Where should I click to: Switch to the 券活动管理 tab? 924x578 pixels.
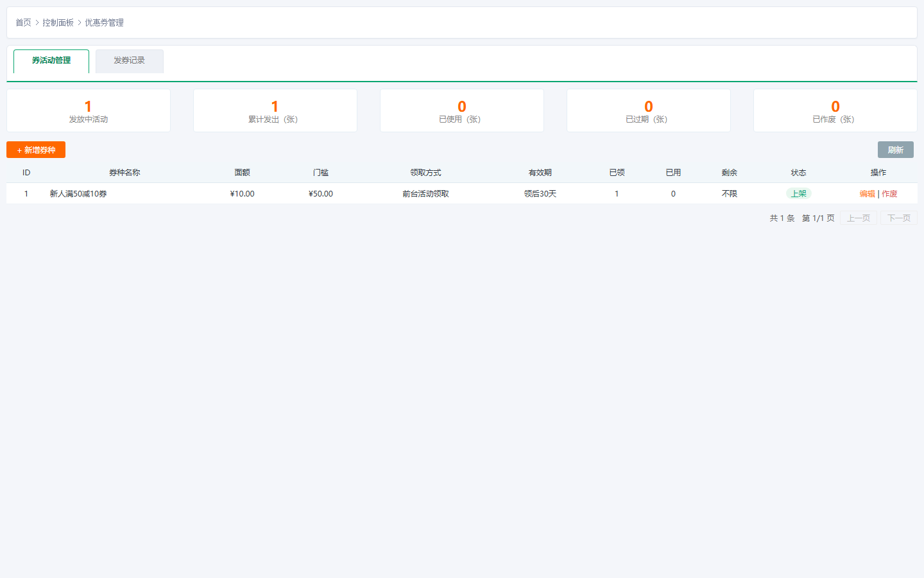(x=51, y=61)
